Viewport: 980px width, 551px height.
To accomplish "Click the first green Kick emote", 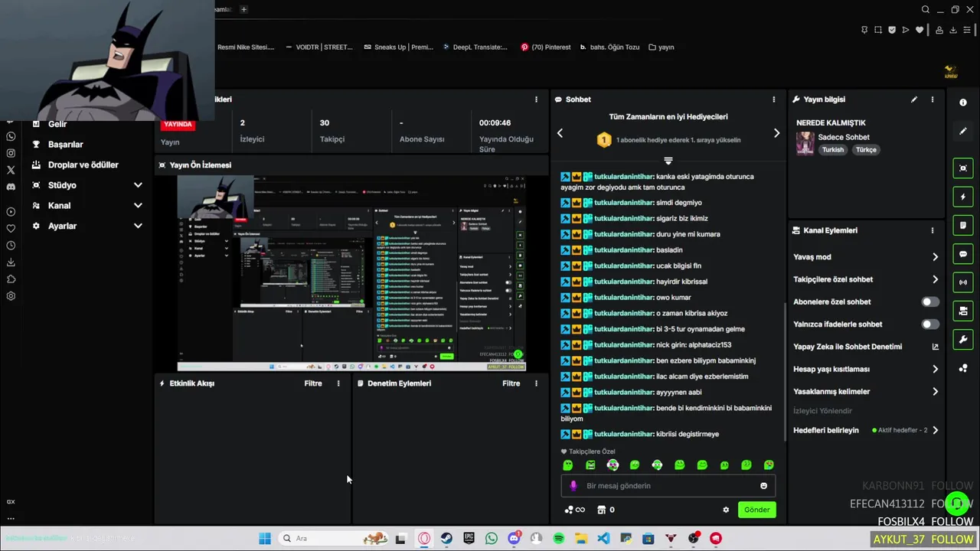I will (x=567, y=465).
